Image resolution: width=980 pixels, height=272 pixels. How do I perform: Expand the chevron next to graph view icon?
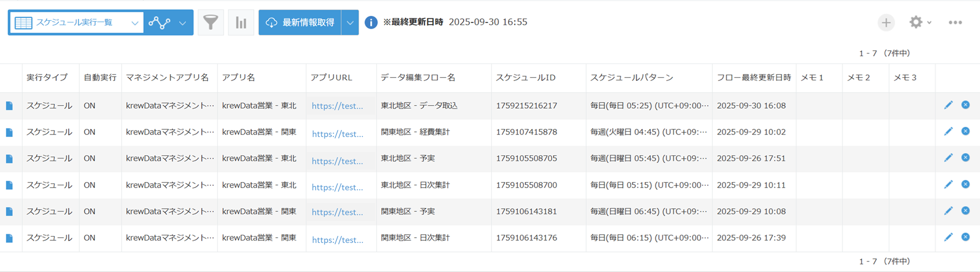pyautogui.click(x=183, y=22)
